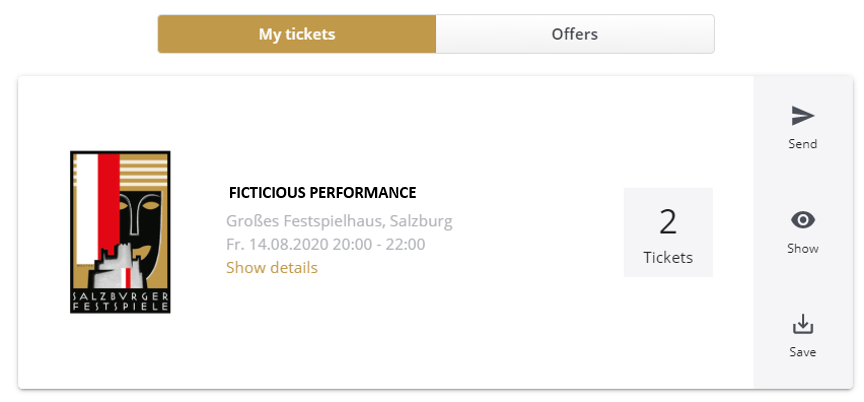Click the SALZBURGER FESTSPIELE lettering on poster
This screenshot has width=864, height=402.
click(x=120, y=302)
